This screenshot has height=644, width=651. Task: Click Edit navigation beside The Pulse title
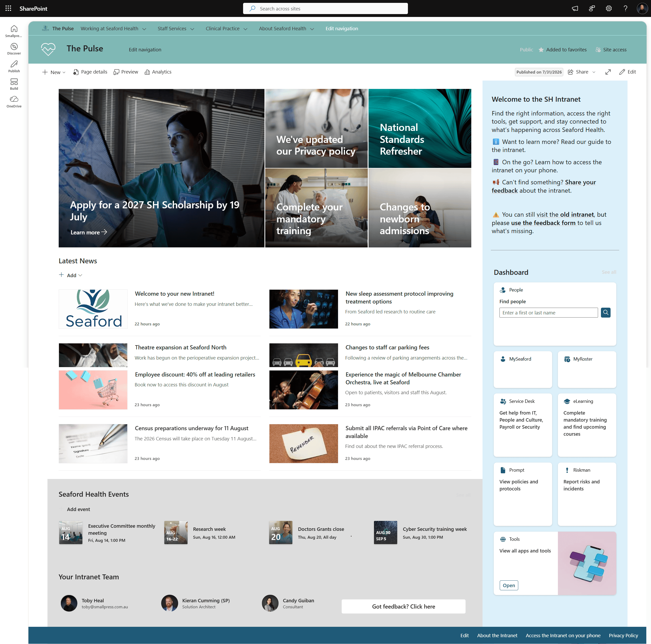145,50
